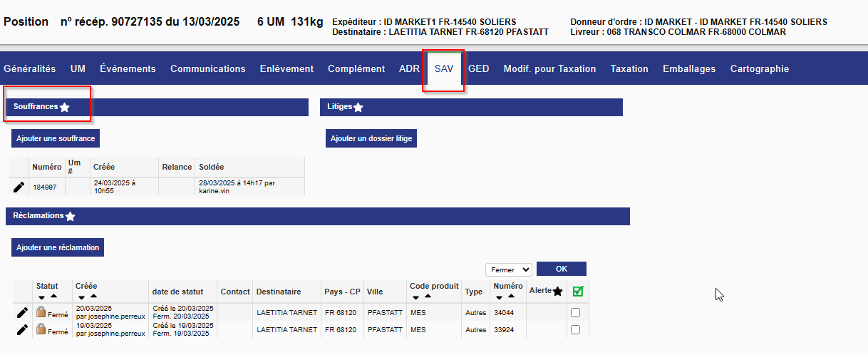This screenshot has height=355, width=868.
Task: Click the Contact column header
Action: [235, 292]
